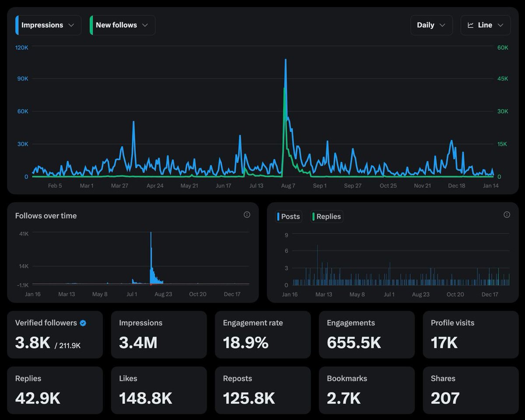Open the Impressions 3.4M card
The image size is (525, 420).
(x=159, y=335)
